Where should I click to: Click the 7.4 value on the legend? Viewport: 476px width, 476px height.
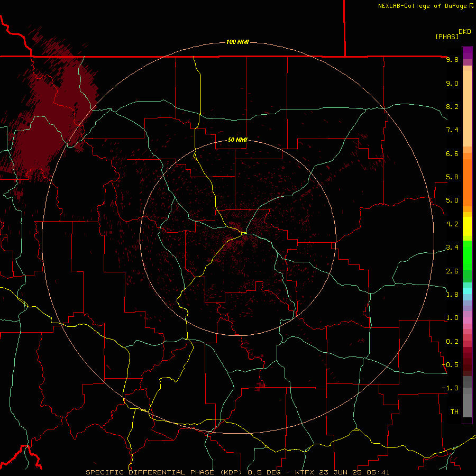(452, 130)
